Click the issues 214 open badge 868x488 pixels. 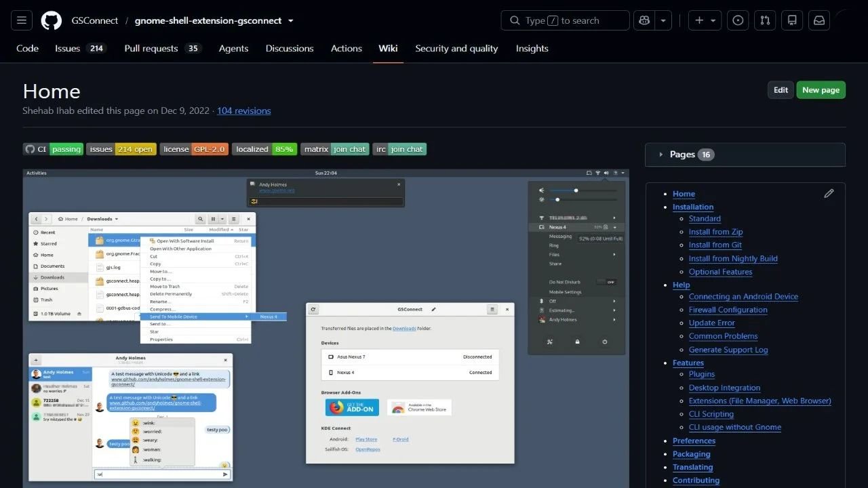coord(121,149)
